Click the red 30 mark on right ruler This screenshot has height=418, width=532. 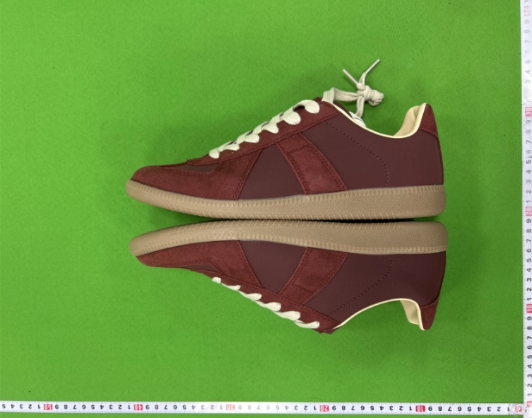pos(528,111)
